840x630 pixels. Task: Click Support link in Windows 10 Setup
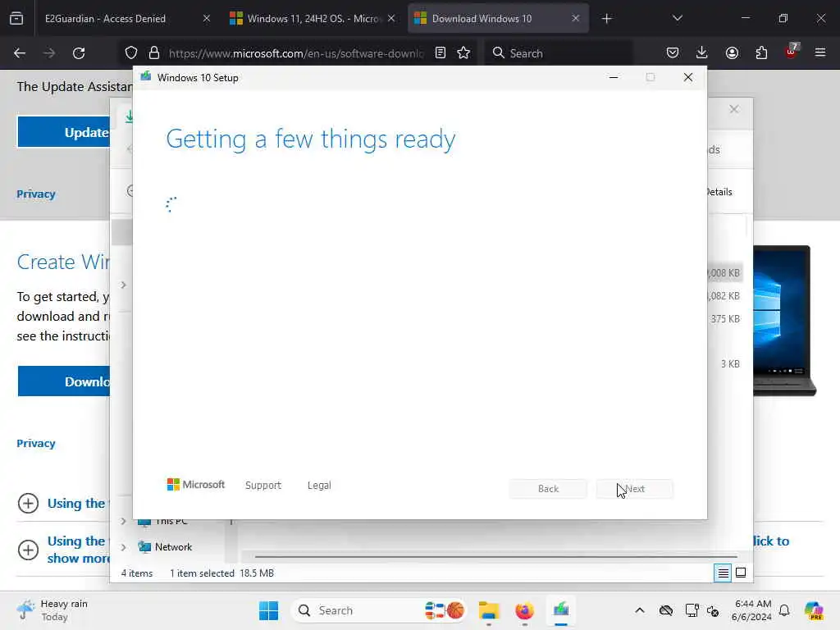click(263, 486)
